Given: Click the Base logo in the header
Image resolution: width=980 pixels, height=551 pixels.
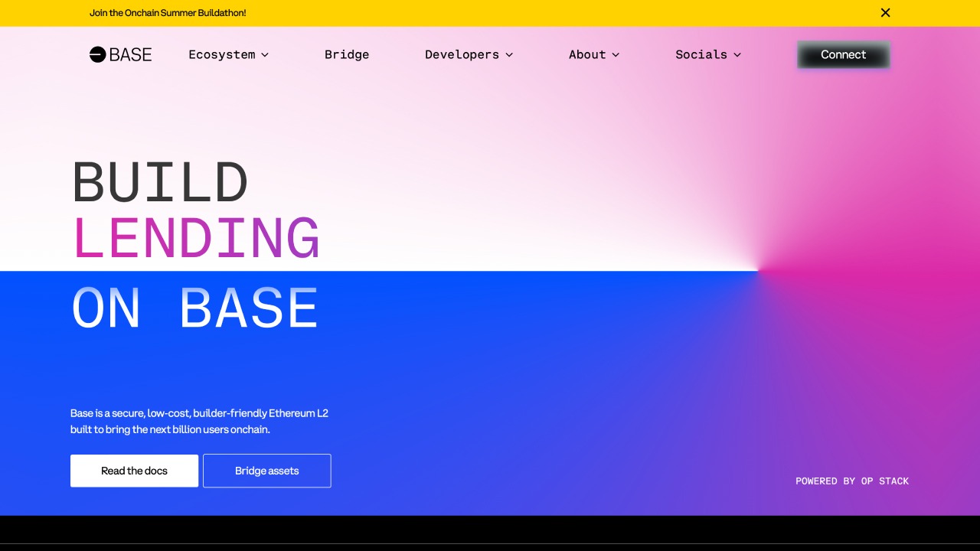Looking at the screenshot, I should click(x=120, y=54).
